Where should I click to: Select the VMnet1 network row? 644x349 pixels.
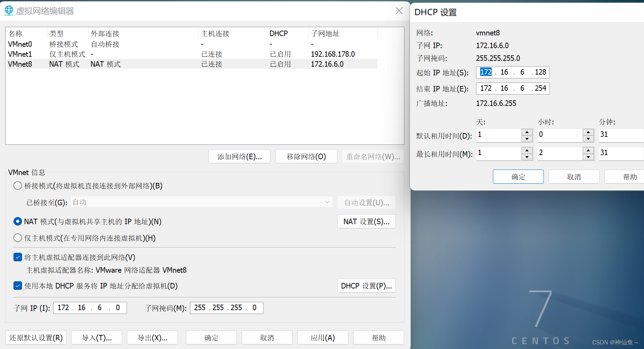192,54
